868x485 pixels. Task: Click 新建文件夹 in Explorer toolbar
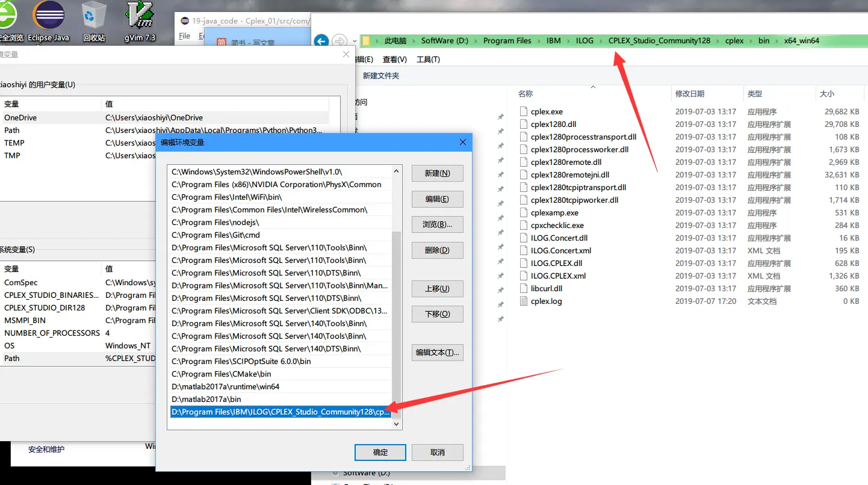click(381, 76)
